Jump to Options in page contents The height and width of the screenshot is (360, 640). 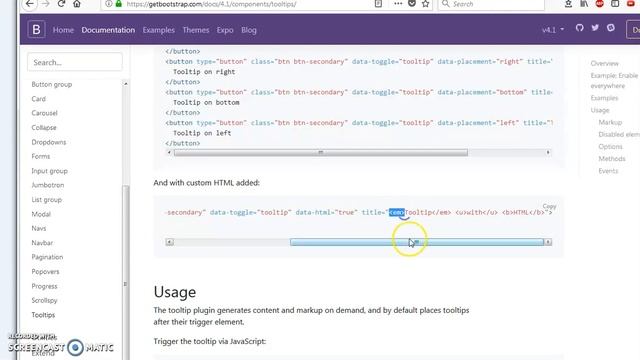610,146
